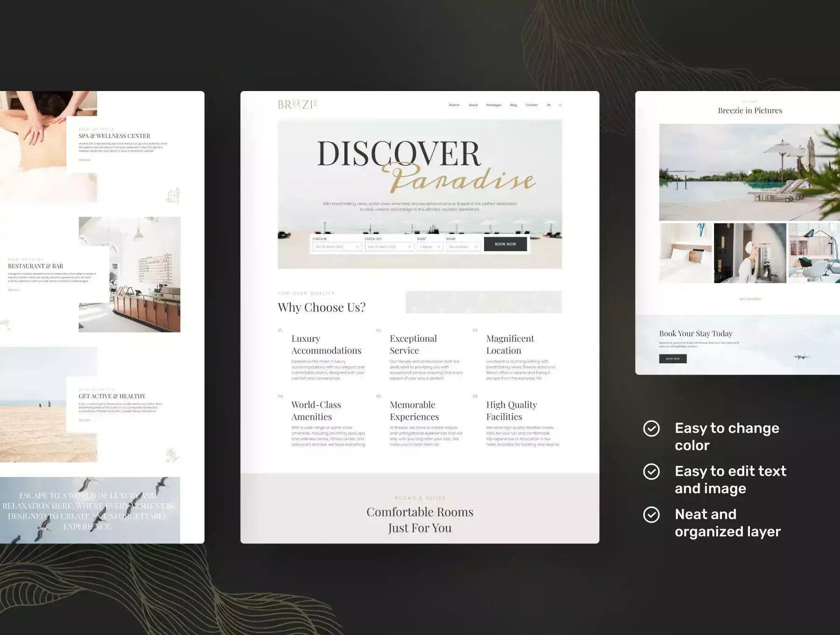Click 'See more' under Spa & Wellness Center
This screenshot has height=635, width=840.
(x=84, y=160)
